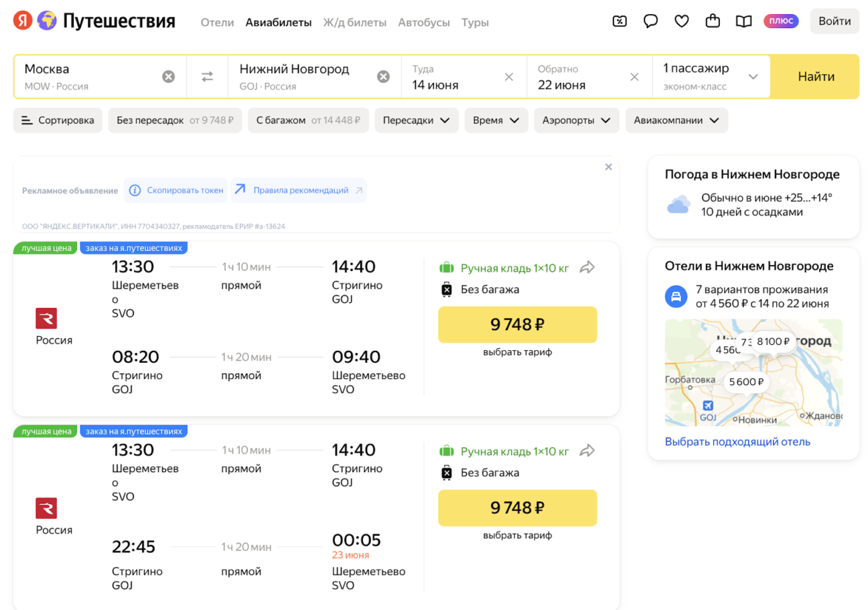Image resolution: width=868 pixels, height=610 pixels.
Task: Click Россия airline logo in first flight card
Action: click(x=46, y=318)
